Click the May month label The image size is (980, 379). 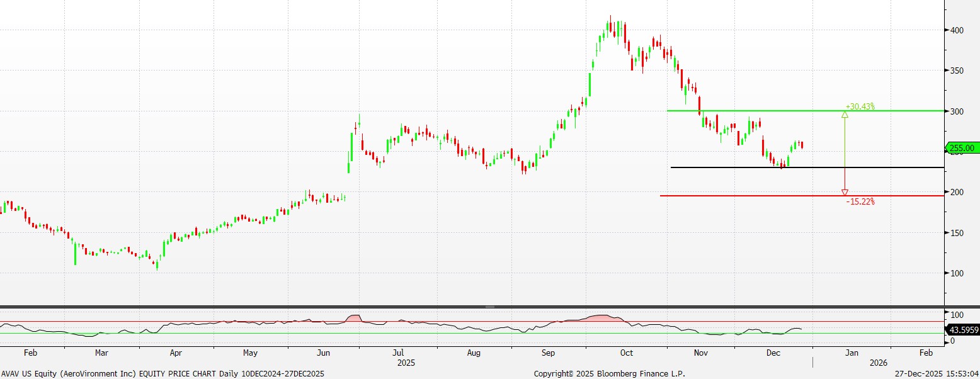point(250,353)
